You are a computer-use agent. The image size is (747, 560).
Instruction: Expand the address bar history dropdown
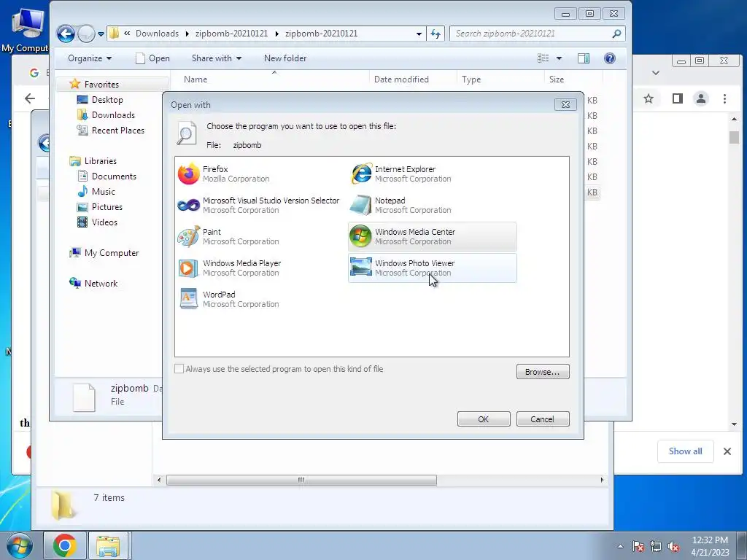[419, 34]
